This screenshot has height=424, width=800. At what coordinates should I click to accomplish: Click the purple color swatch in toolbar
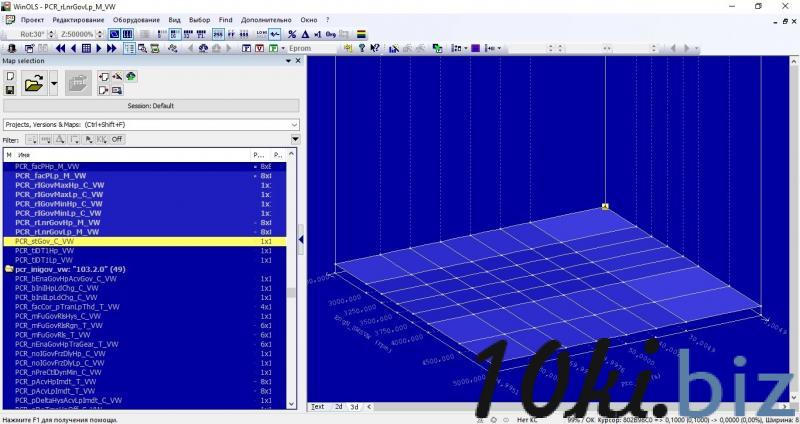point(476,48)
